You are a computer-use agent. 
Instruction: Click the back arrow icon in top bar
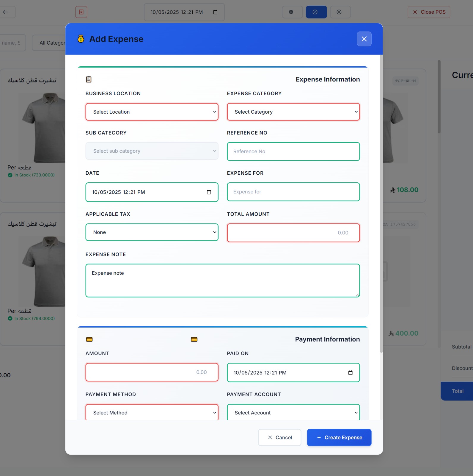pos(5,12)
